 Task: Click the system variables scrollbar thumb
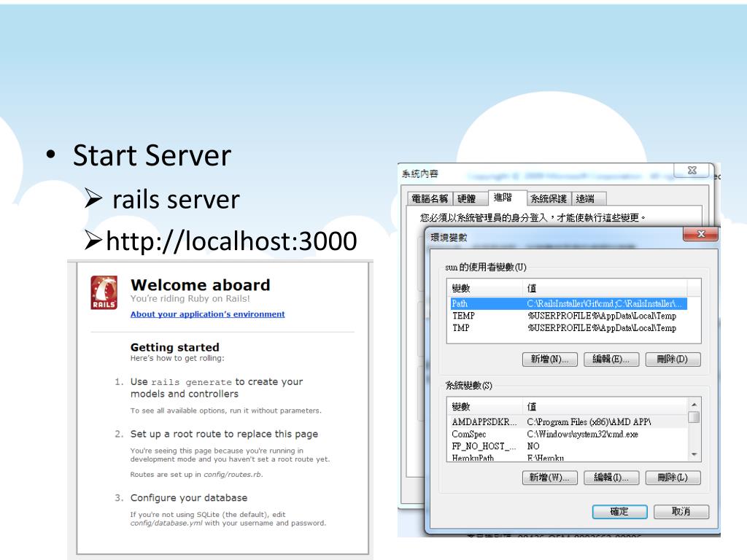(694, 417)
